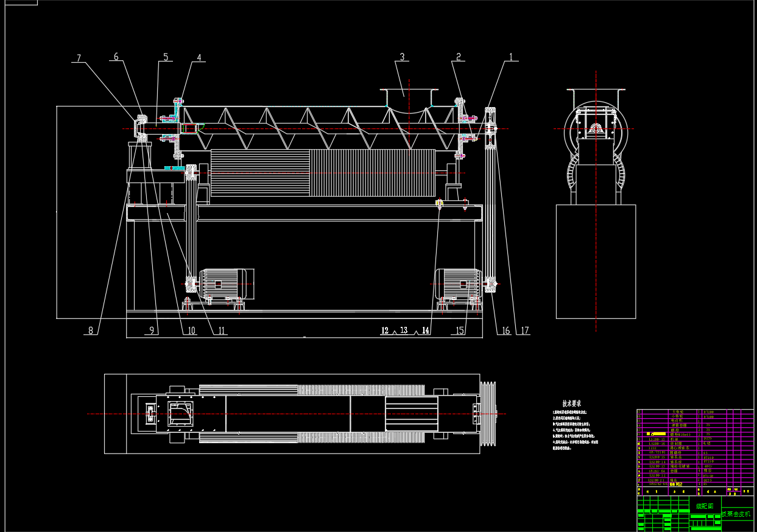
Task: Click part callout number 12
Action: [385, 330]
